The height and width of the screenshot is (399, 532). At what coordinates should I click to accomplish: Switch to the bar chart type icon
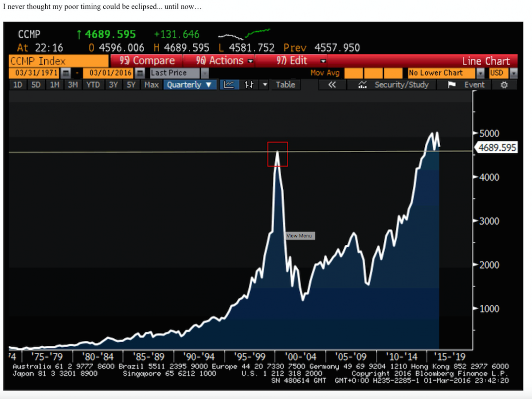pos(249,85)
